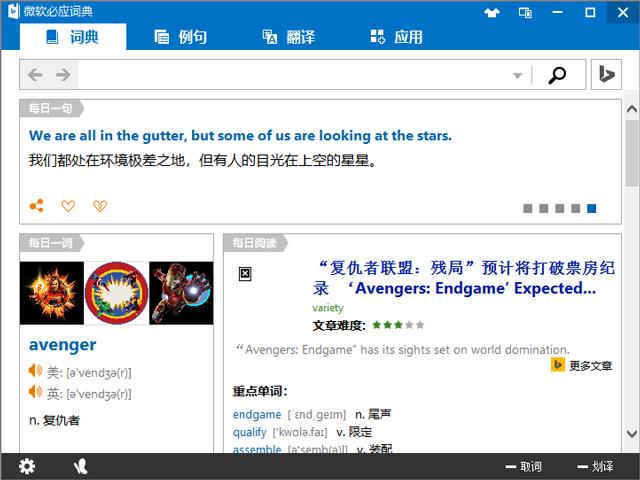Toggle 划译 selection translate option

click(x=596, y=467)
